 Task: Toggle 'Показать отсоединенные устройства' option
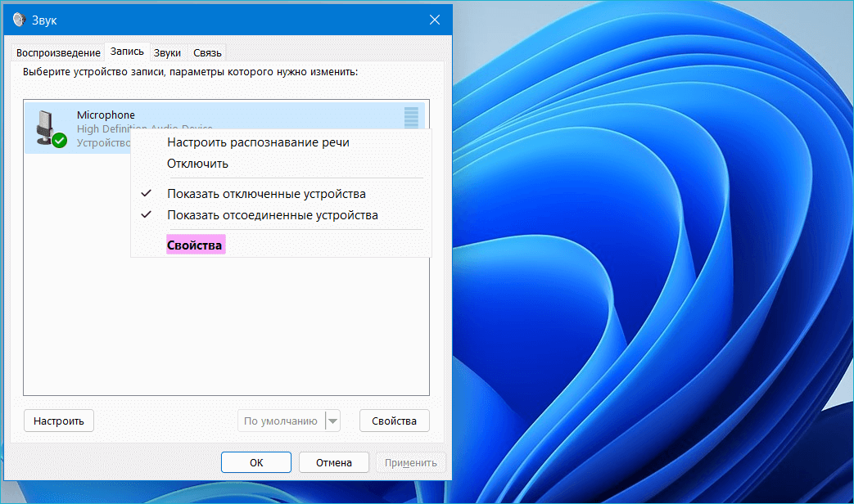tap(272, 215)
